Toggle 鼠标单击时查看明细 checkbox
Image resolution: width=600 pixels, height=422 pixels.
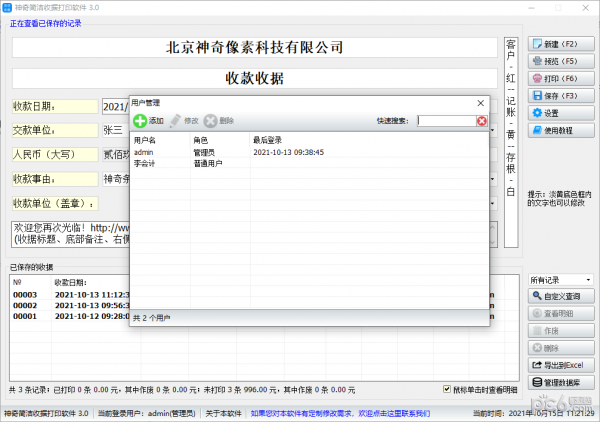[447, 389]
